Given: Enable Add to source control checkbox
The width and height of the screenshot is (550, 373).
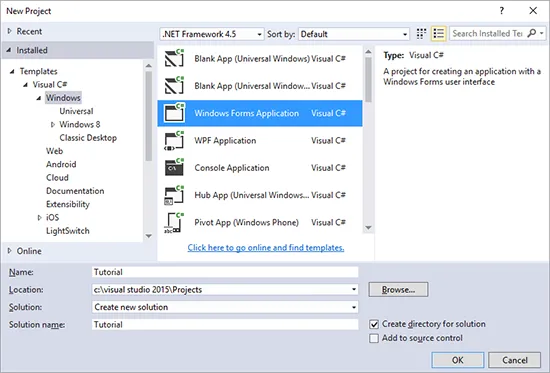Looking at the screenshot, I should (374, 338).
